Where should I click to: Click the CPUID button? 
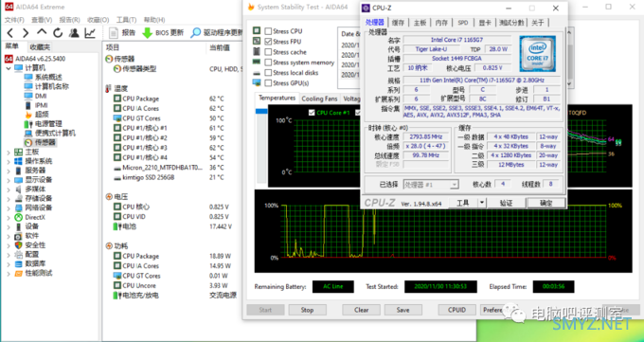[456, 310]
